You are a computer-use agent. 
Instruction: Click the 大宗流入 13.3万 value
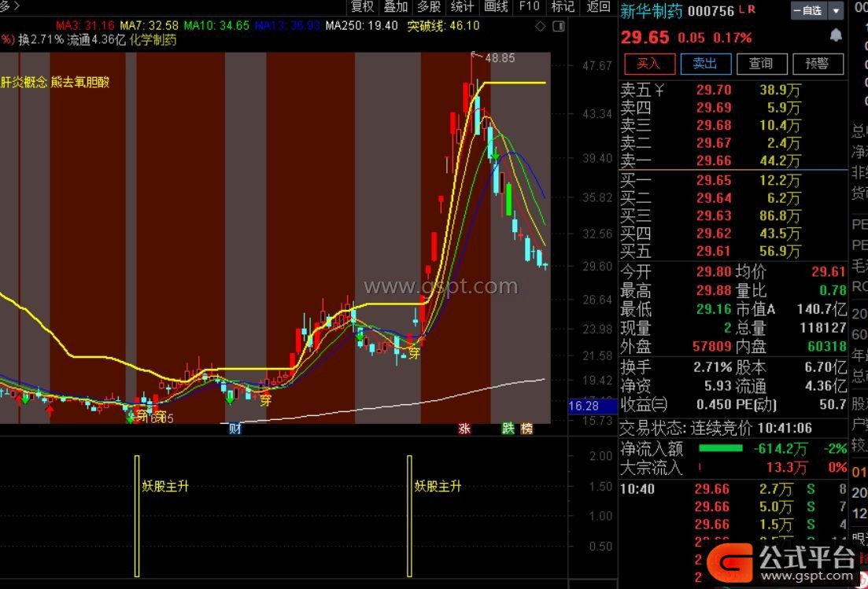(x=787, y=467)
